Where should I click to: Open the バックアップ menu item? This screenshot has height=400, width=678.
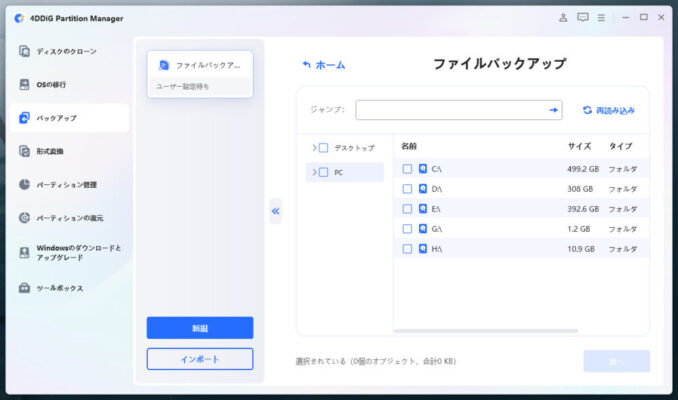(70, 118)
